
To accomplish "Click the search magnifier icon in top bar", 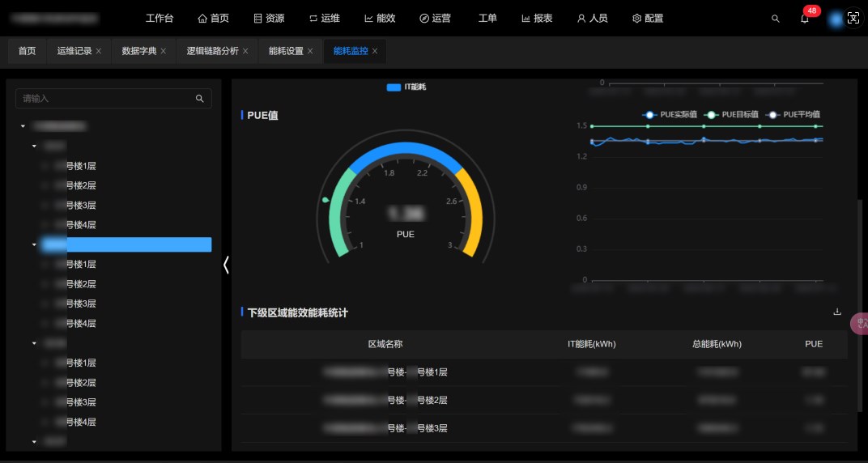I will (x=776, y=18).
